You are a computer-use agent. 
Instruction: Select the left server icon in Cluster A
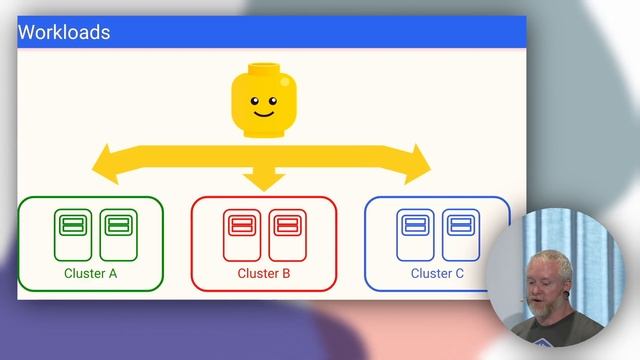[73, 235]
